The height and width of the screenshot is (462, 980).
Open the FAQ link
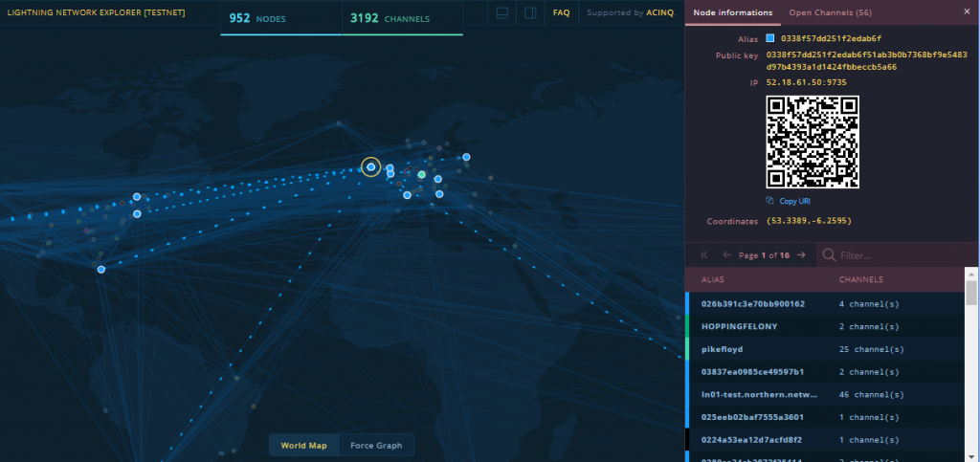[x=561, y=12]
